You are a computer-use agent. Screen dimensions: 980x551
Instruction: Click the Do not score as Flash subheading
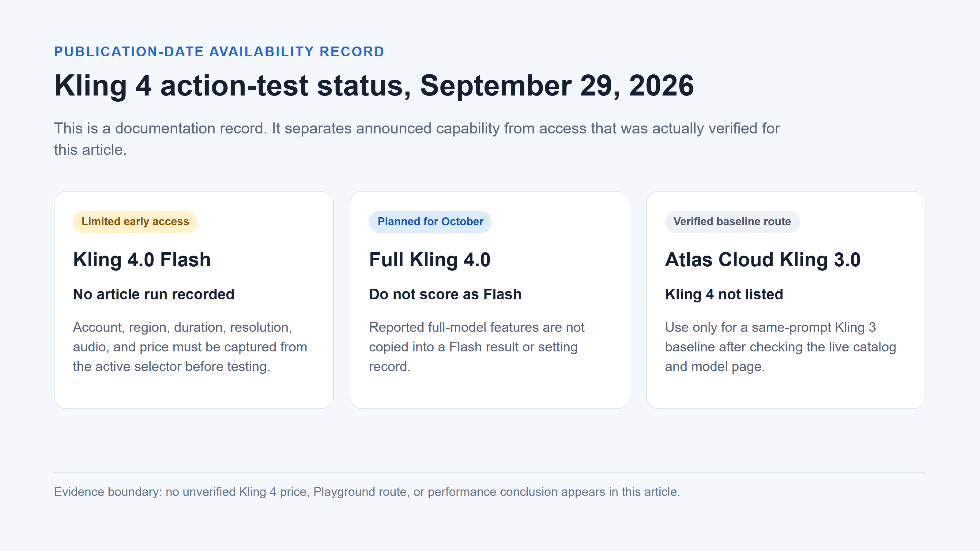[x=445, y=294]
